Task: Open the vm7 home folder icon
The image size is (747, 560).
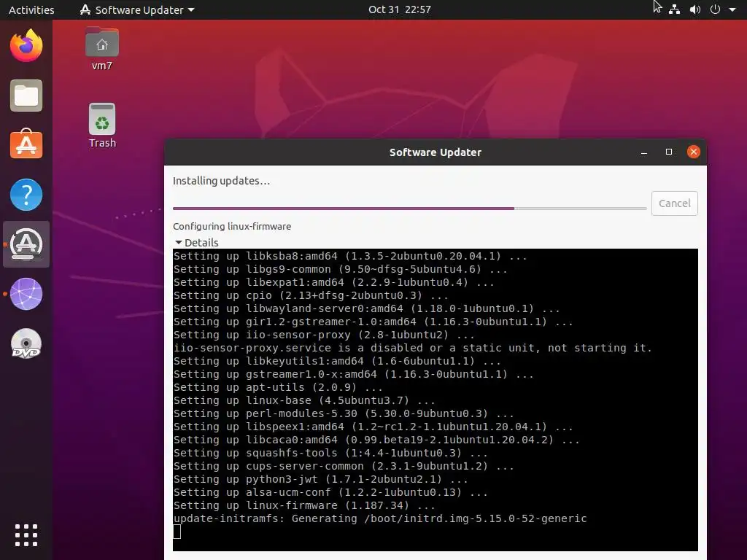Action: tap(102, 49)
